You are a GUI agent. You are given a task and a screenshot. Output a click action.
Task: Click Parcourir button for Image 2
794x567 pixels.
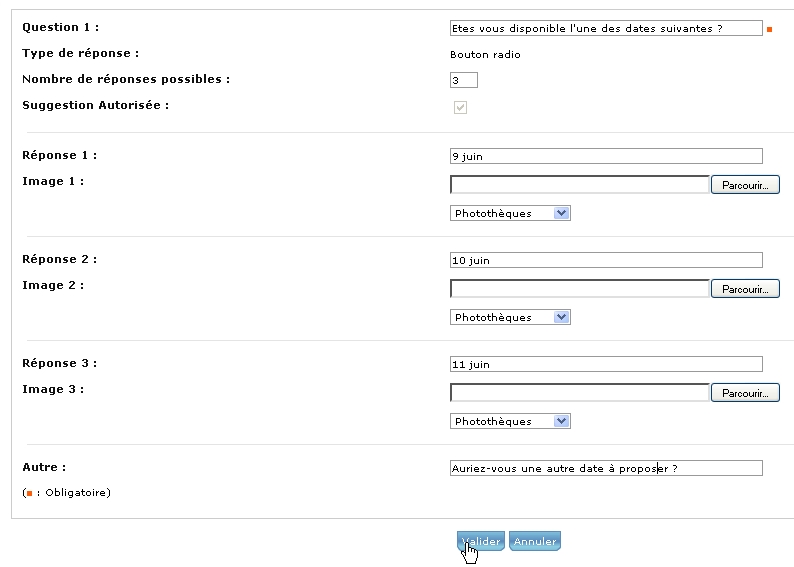[745, 289]
